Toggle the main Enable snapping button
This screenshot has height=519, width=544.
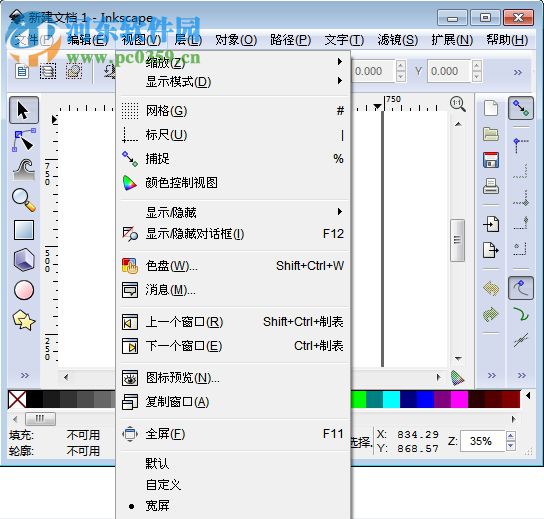coord(521,108)
